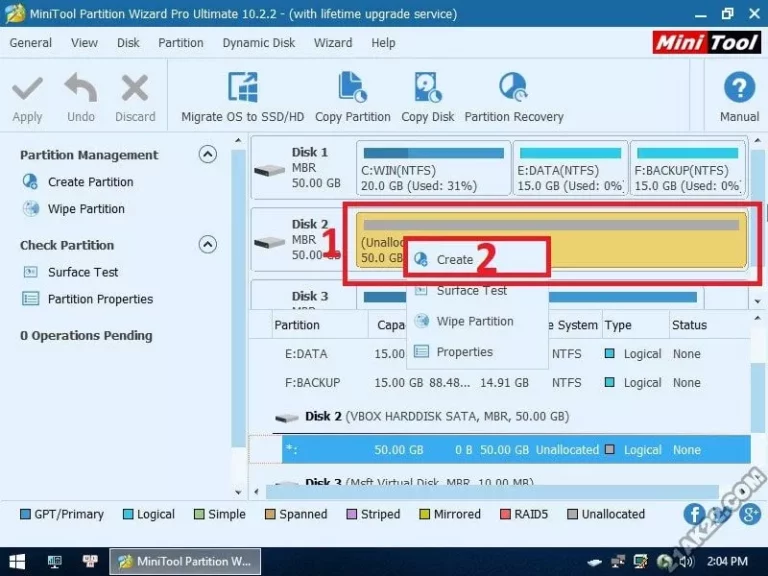
Task: Select the C:WIN(NTFS) partition block
Action: coord(432,169)
